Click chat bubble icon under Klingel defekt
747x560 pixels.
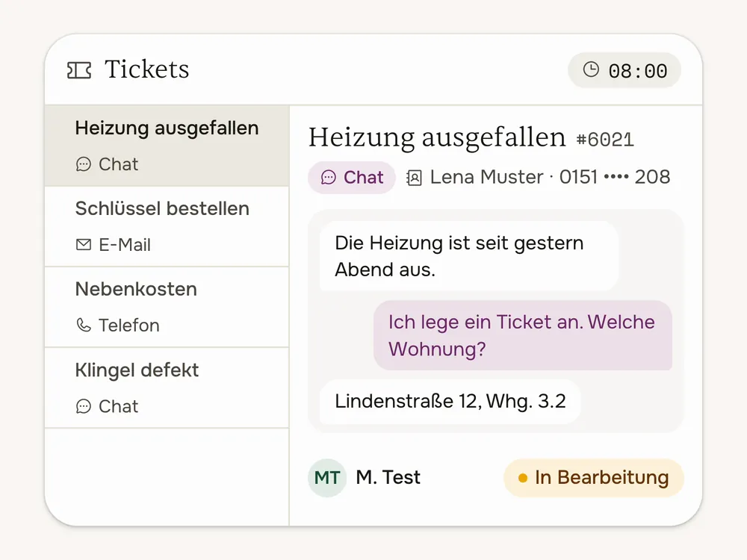coord(84,406)
